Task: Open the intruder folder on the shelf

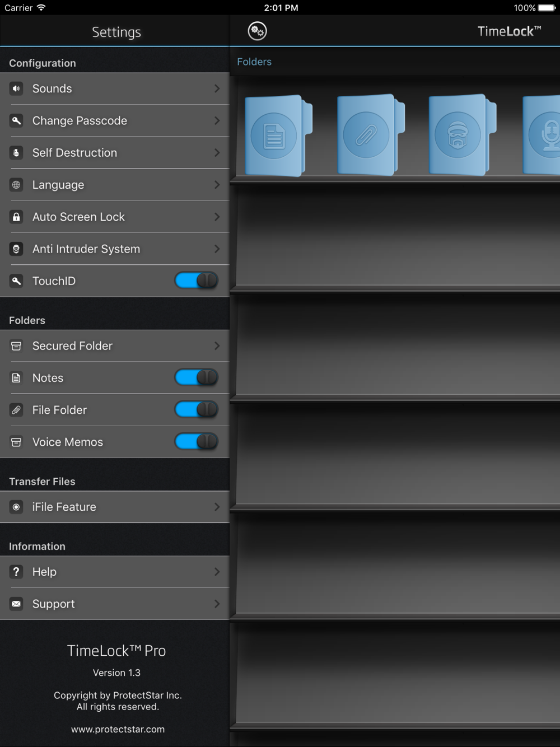Action: [462, 136]
